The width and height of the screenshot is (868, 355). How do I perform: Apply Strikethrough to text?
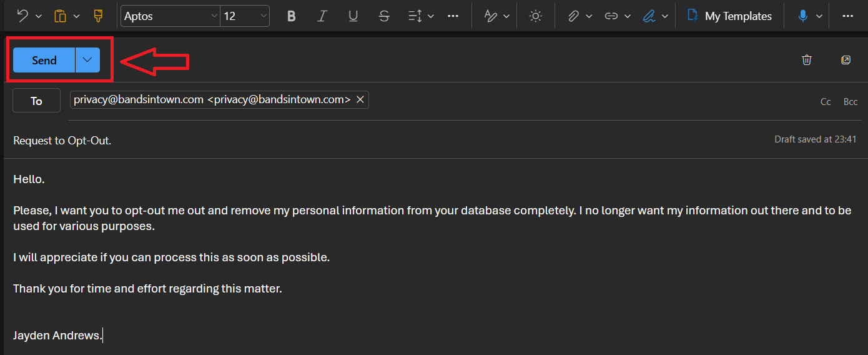click(384, 16)
